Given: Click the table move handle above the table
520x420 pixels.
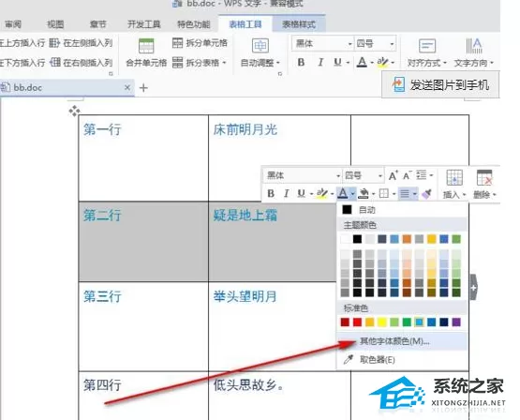Looking at the screenshot, I should point(74,111).
